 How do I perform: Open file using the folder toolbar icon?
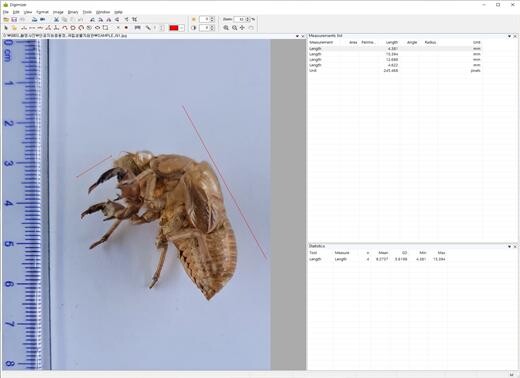point(6,20)
